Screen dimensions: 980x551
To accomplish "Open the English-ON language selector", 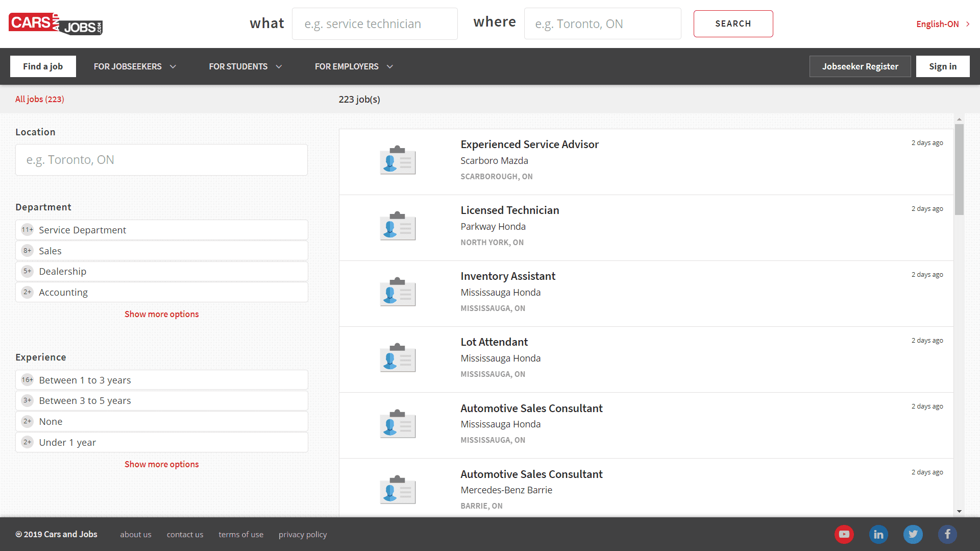I will (943, 24).
